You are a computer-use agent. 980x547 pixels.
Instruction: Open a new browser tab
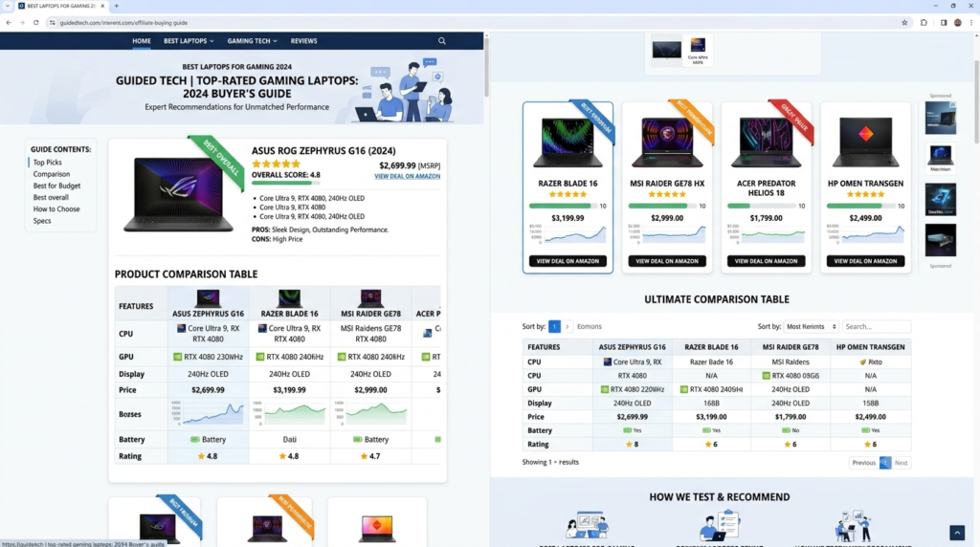pyautogui.click(x=116, y=6)
